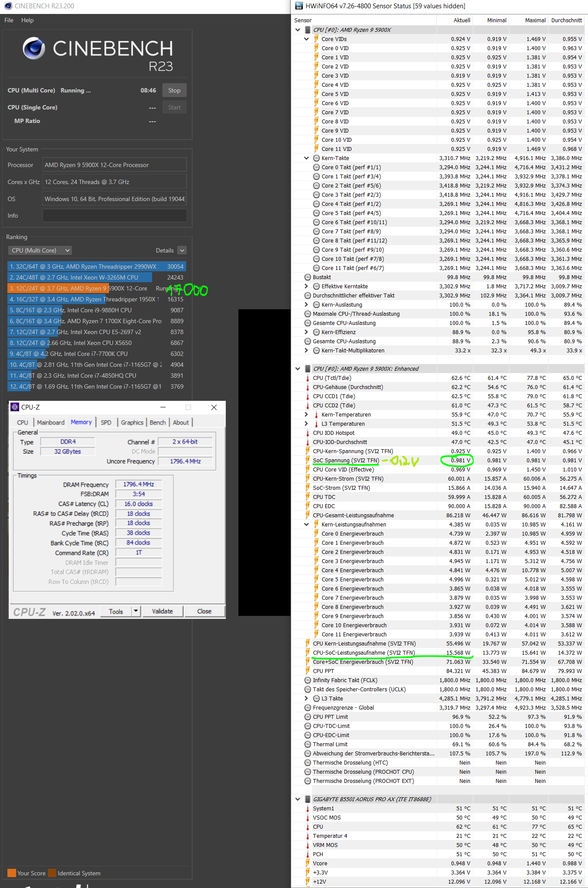Viewport: 588px width, 888px height.
Task: Click the Durchschnitt column header in HWiNFO
Action: pyautogui.click(x=567, y=20)
